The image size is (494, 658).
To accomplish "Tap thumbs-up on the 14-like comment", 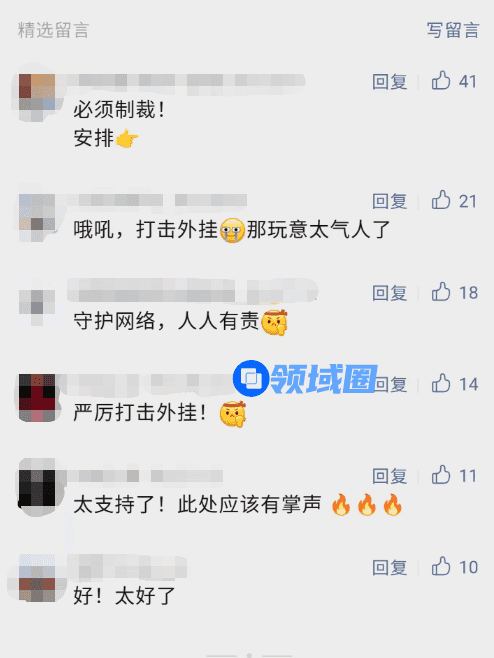I will [441, 384].
